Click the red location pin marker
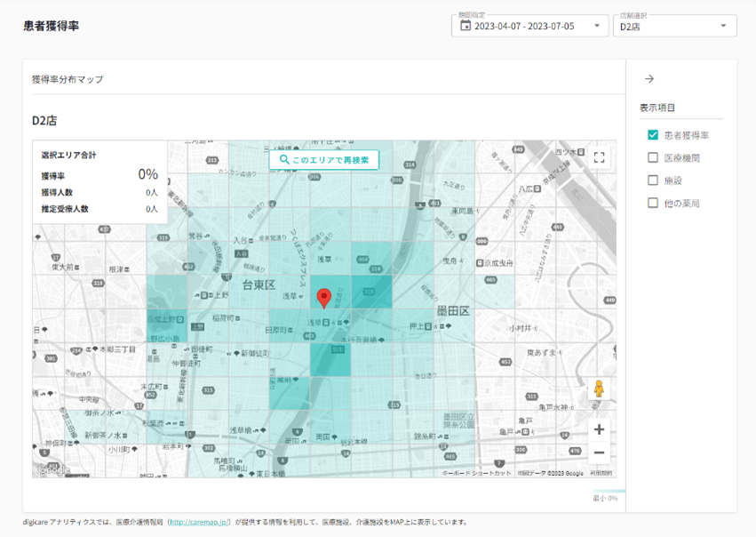The height and width of the screenshot is (537, 756). 324,298
